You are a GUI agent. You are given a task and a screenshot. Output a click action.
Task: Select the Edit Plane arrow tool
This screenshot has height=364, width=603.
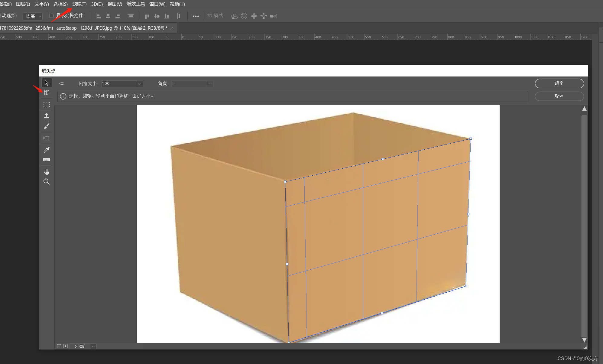(x=47, y=83)
